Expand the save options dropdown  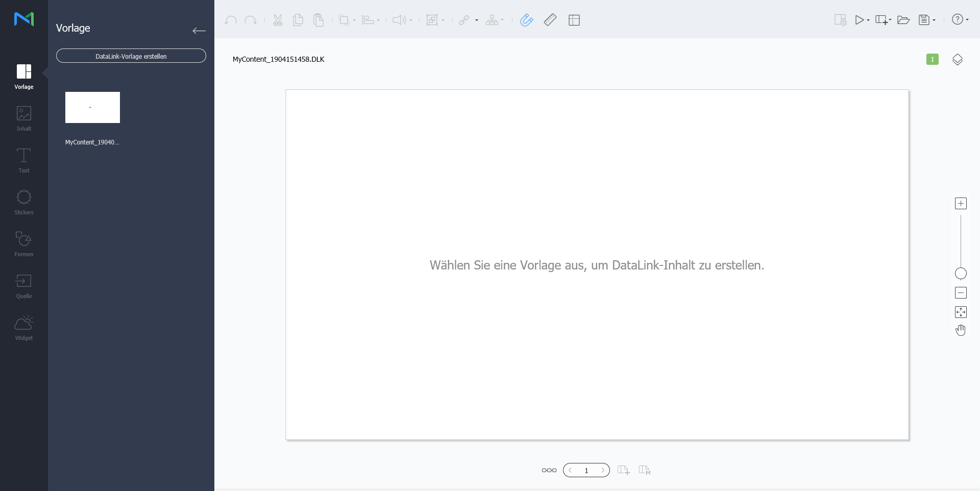(x=934, y=20)
